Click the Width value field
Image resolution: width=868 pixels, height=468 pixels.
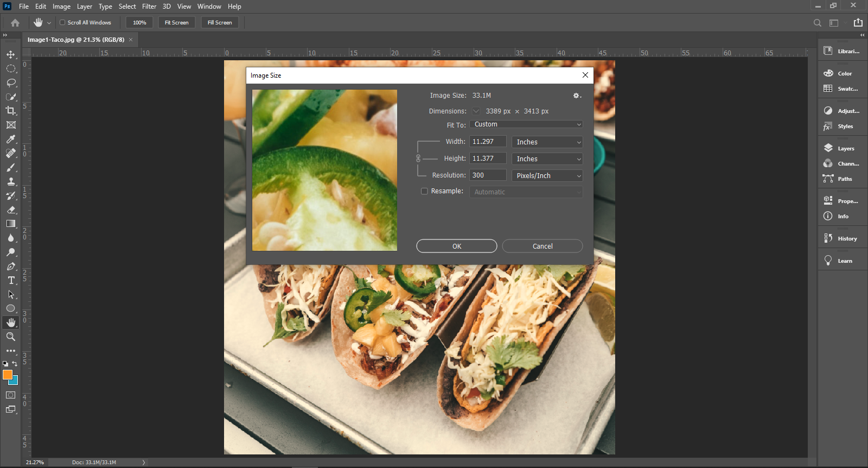point(488,142)
